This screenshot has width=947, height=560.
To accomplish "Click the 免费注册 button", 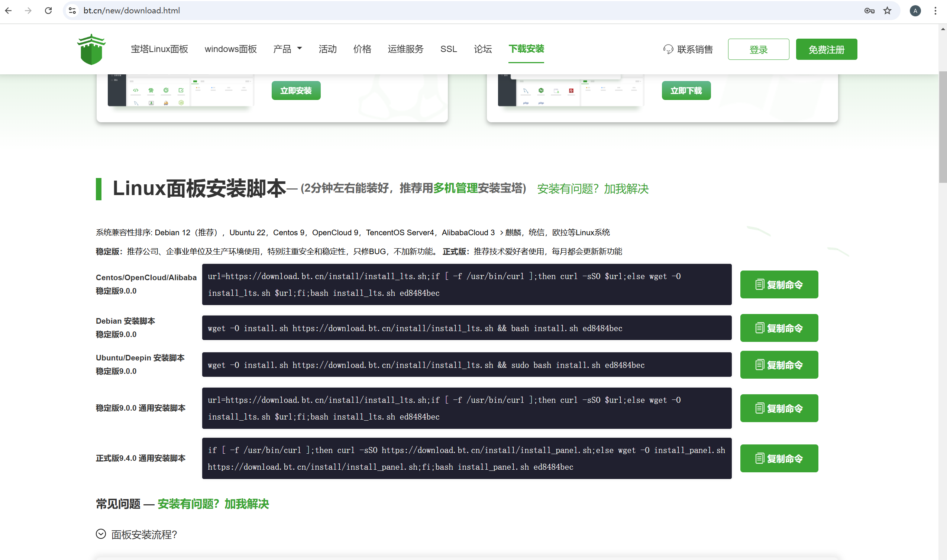I will [826, 49].
